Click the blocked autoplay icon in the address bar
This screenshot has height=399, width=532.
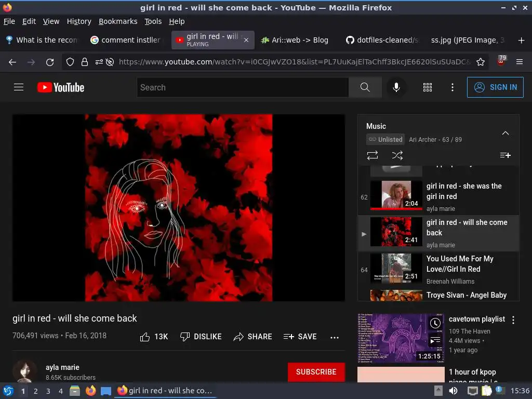pos(110,62)
